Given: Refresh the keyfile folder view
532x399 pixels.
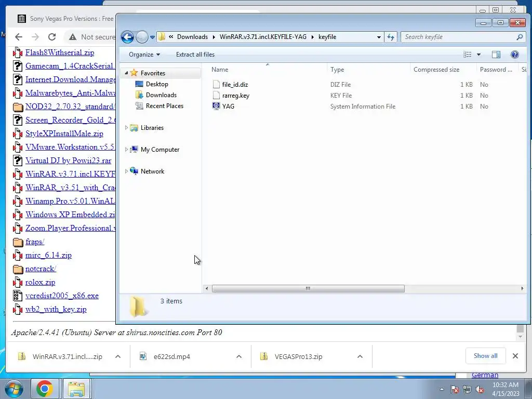Looking at the screenshot, I should coord(391,37).
